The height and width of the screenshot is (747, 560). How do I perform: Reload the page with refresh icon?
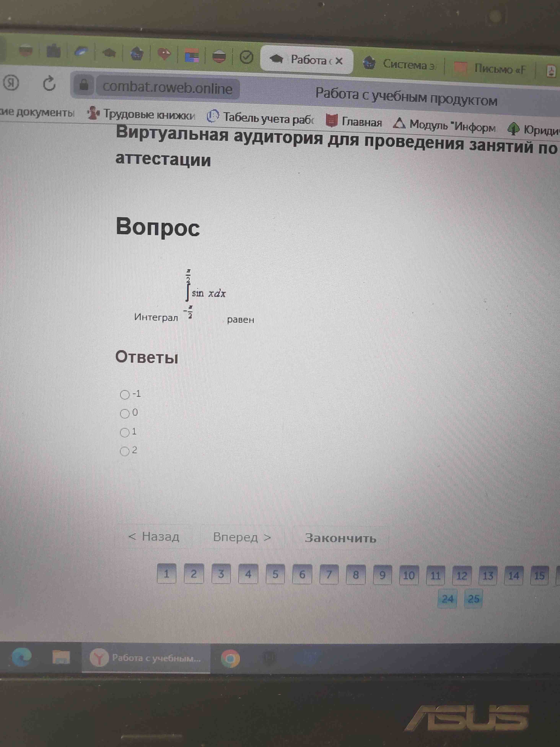click(x=49, y=83)
